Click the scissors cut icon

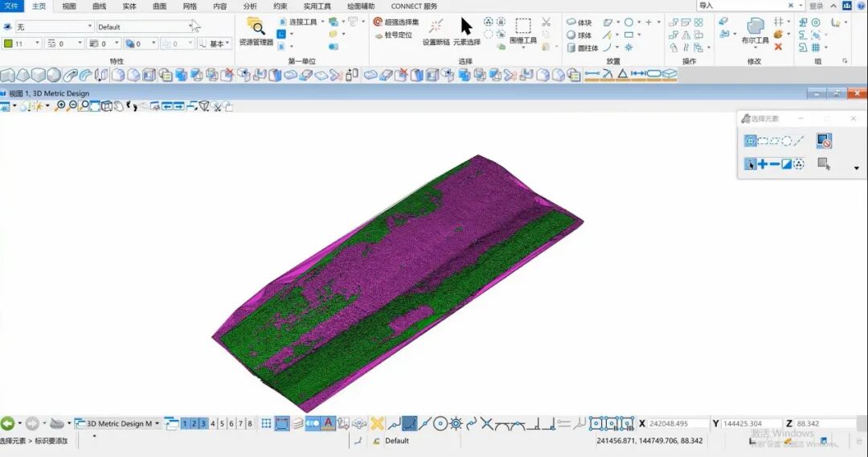pyautogui.click(x=547, y=22)
